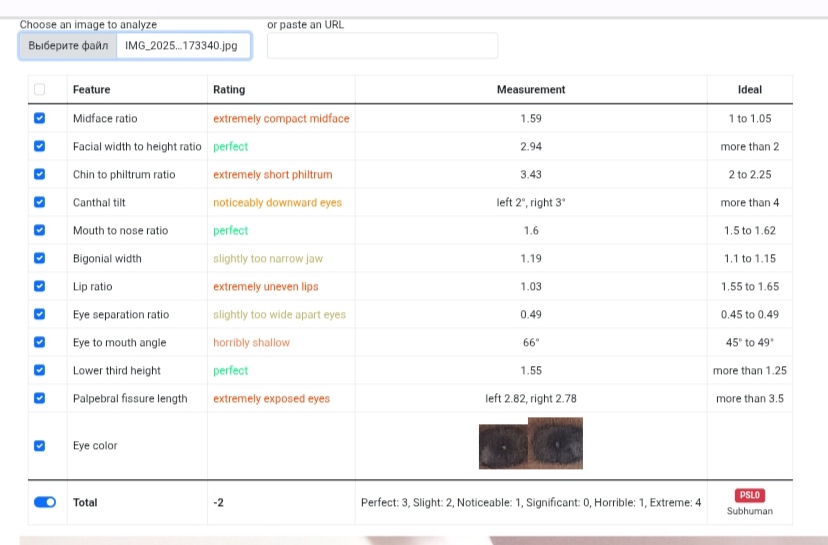Uncheck the Palpebral fissure length checkbox

40,398
